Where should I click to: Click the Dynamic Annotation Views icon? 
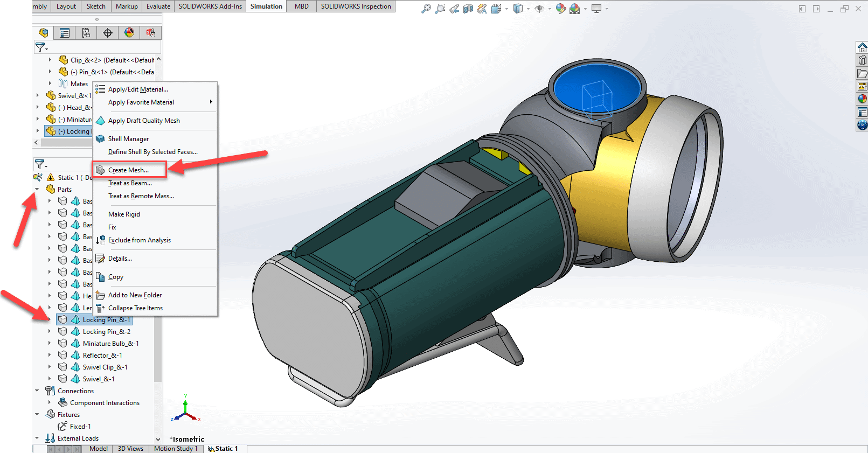[x=482, y=9]
